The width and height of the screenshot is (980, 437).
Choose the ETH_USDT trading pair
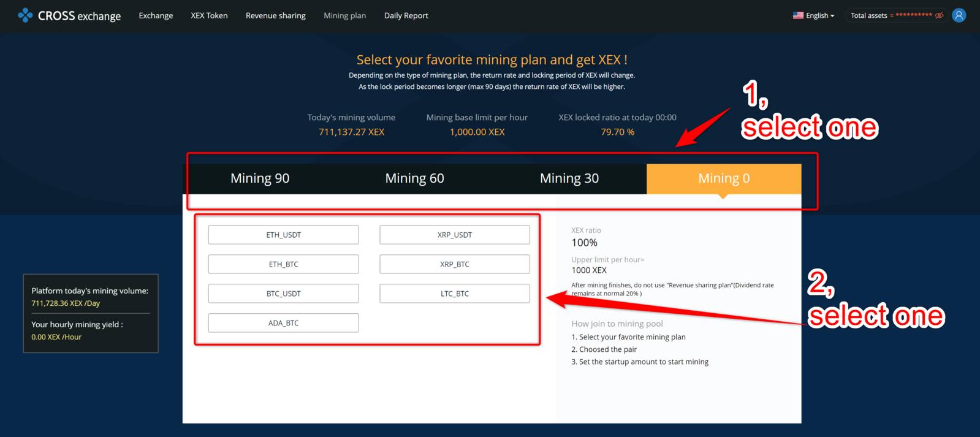click(x=283, y=235)
